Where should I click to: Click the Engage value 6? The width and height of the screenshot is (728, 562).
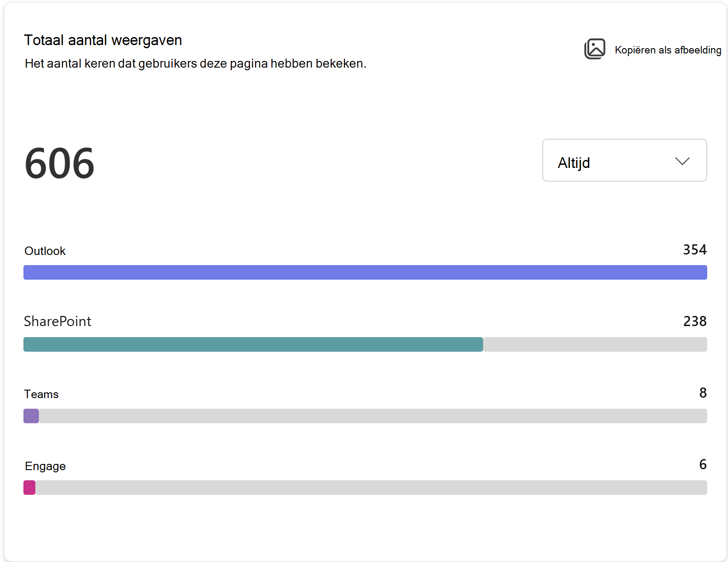pyautogui.click(x=703, y=464)
